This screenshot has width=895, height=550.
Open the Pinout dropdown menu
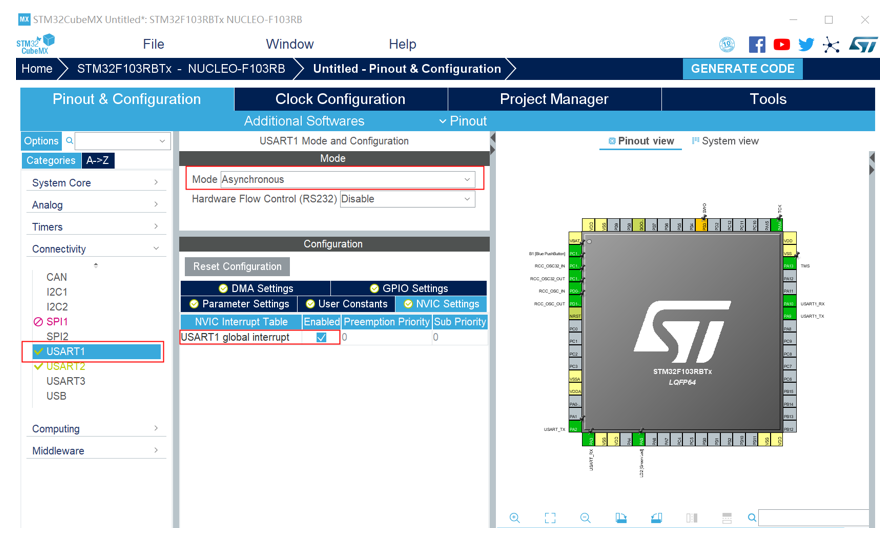tap(463, 121)
